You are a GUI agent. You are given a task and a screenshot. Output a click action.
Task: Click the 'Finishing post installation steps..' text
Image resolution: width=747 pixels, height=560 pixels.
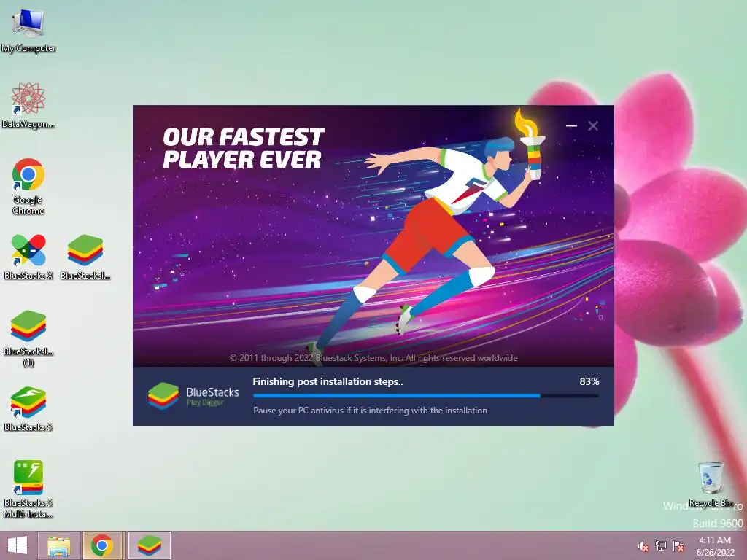328,381
